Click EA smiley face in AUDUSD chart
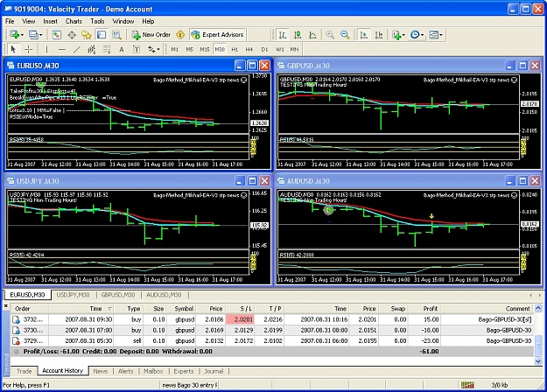The width and height of the screenshot is (547, 392). click(x=514, y=195)
